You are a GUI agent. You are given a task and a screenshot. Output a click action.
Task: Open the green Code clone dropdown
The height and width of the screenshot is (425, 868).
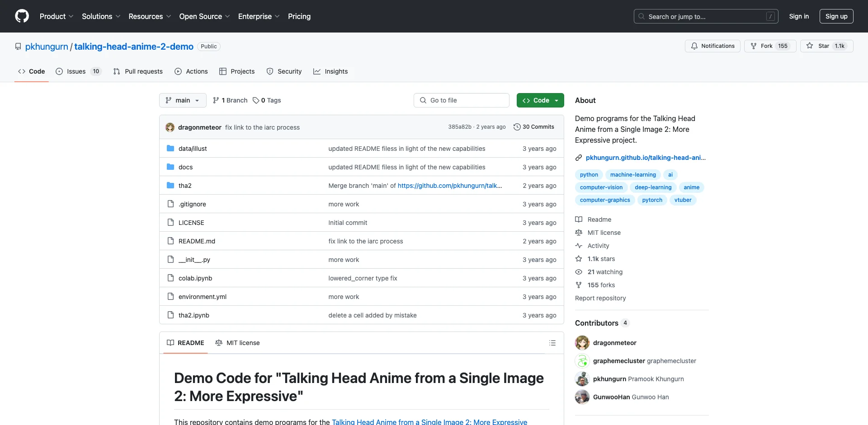(x=540, y=100)
